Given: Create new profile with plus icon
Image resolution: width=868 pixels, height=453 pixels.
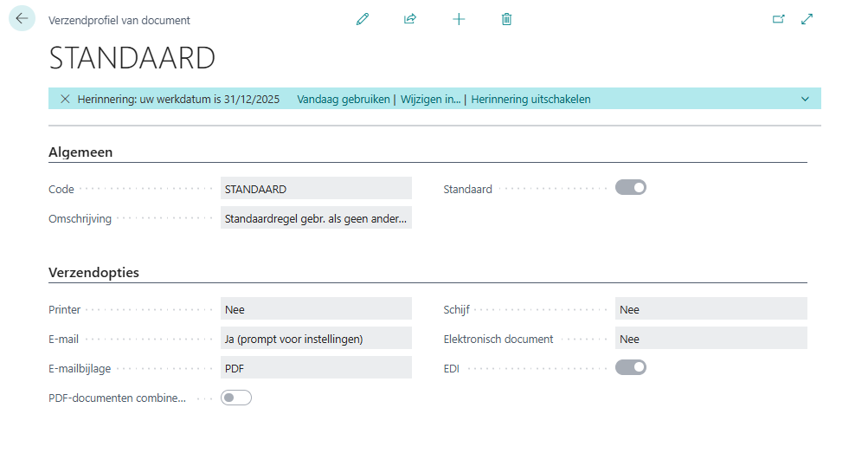Looking at the screenshot, I should 459,19.
